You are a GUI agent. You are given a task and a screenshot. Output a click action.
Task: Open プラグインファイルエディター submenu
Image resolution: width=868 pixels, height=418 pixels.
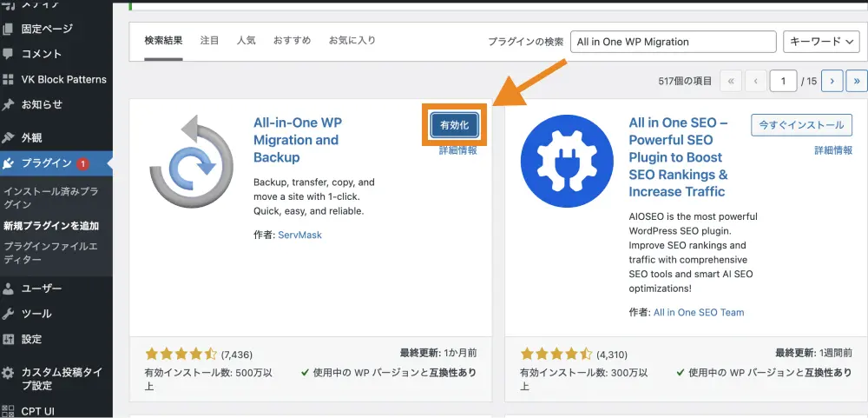point(51,253)
